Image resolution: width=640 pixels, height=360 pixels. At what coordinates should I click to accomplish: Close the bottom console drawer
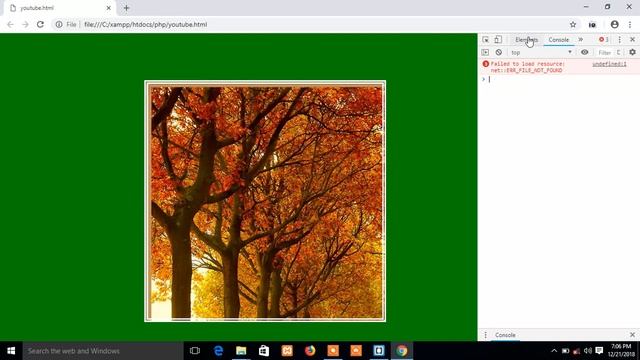pos(632,335)
